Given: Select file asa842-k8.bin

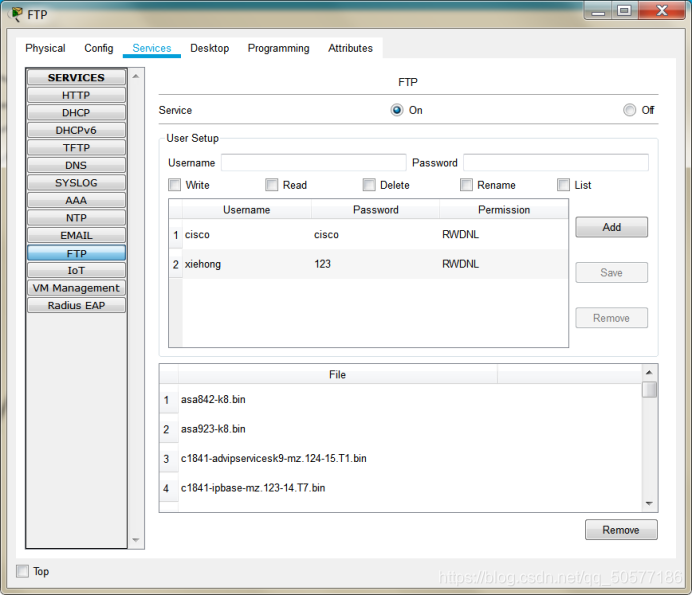Looking at the screenshot, I should 213,400.
